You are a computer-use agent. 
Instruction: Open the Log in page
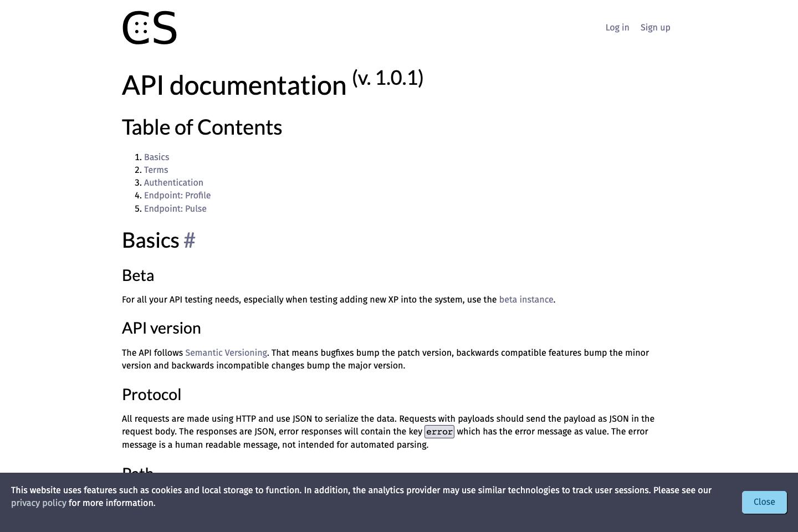[617, 27]
